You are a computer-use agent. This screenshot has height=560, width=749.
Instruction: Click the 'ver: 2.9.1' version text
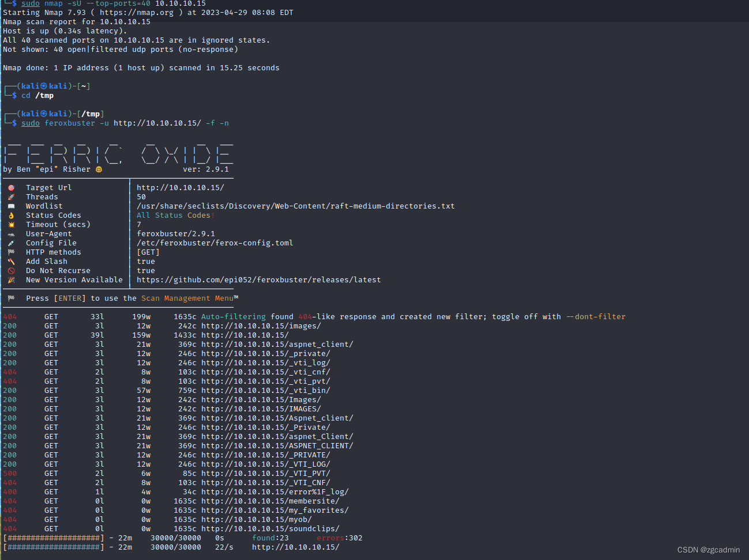[x=206, y=169]
